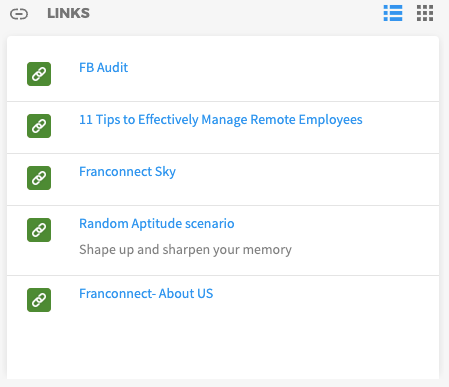449x387 pixels.
Task: Open the FB Audit link
Action: click(103, 68)
